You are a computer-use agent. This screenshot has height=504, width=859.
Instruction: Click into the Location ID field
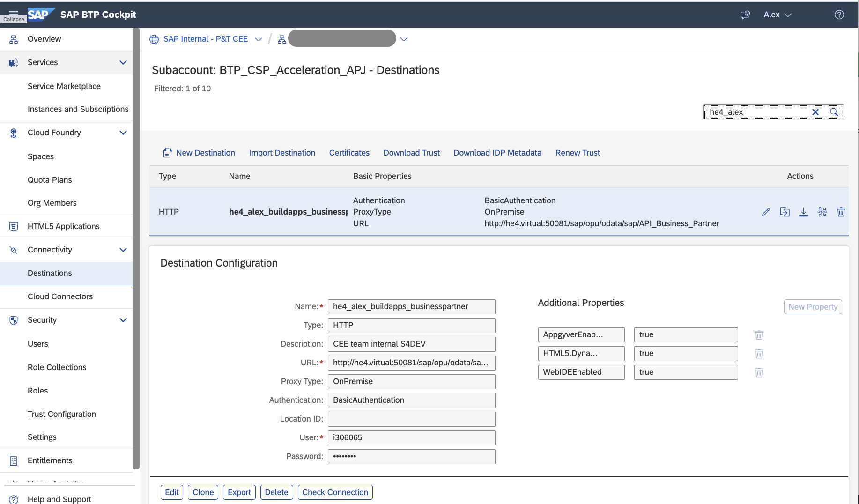(411, 419)
